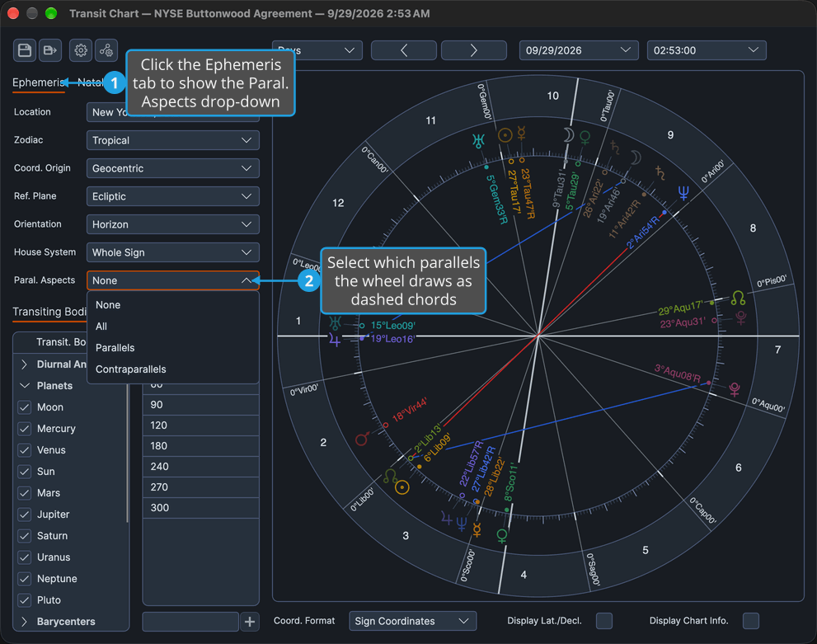Switch to the Ephemeris tab
Image resolution: width=817 pixels, height=644 pixels.
[x=39, y=82]
